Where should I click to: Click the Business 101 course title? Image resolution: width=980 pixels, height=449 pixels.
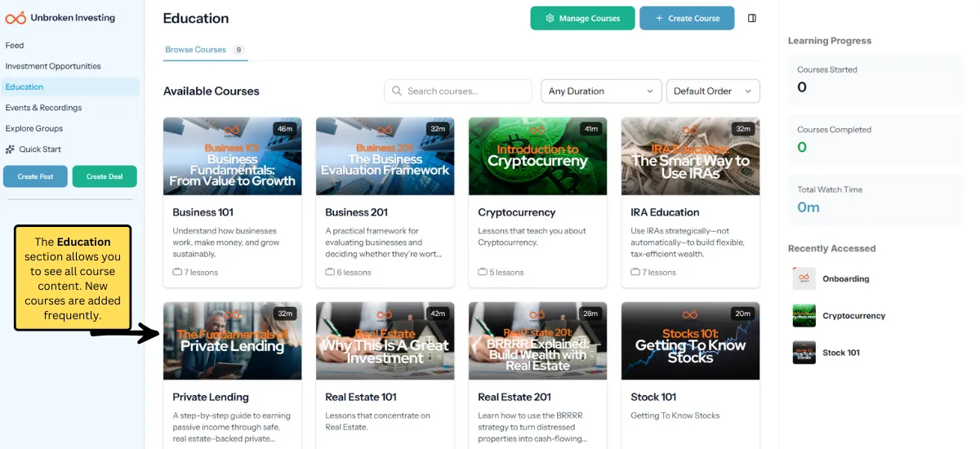coord(203,212)
